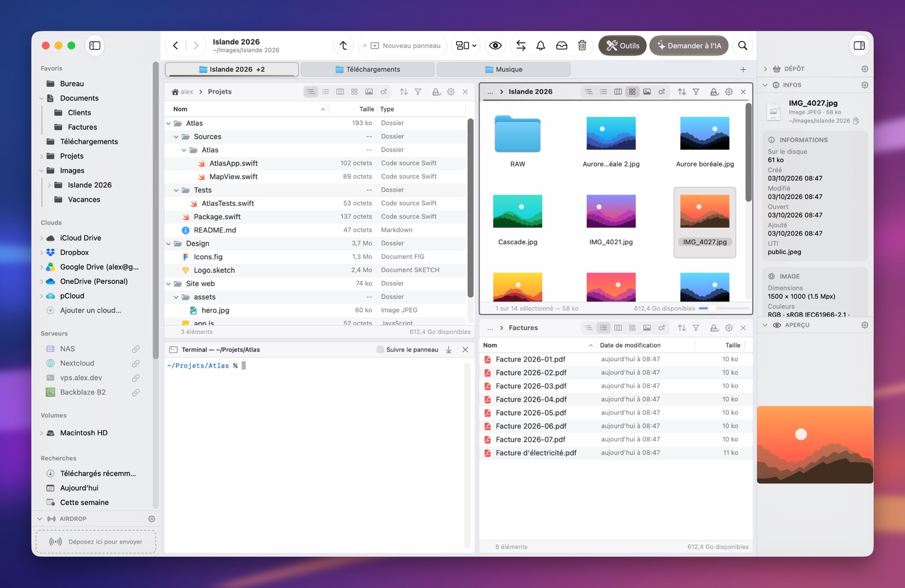Viewport: 905px width, 588px height.
Task: Collapse the Atlas folder in the tree
Action: point(169,123)
